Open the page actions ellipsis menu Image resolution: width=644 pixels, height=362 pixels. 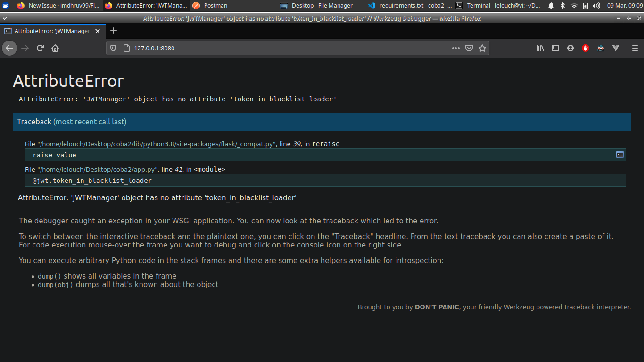[x=456, y=48]
